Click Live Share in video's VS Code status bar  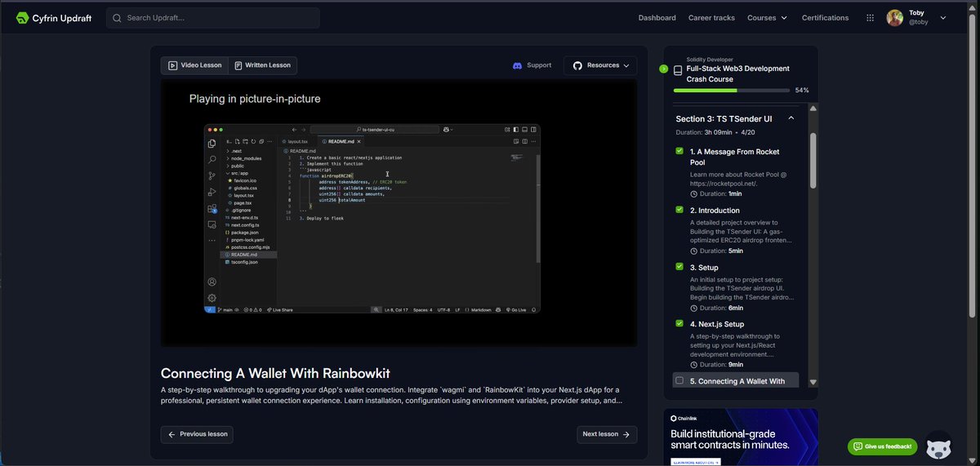(282, 310)
